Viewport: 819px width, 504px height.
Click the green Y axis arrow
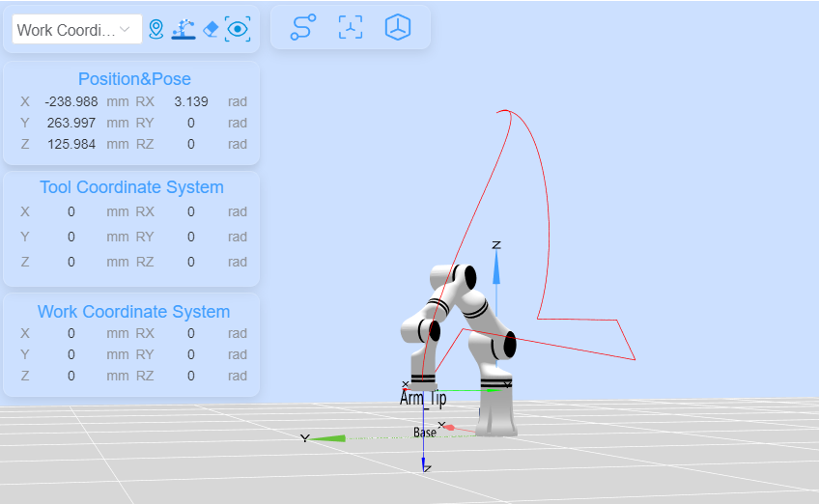[x=328, y=438]
